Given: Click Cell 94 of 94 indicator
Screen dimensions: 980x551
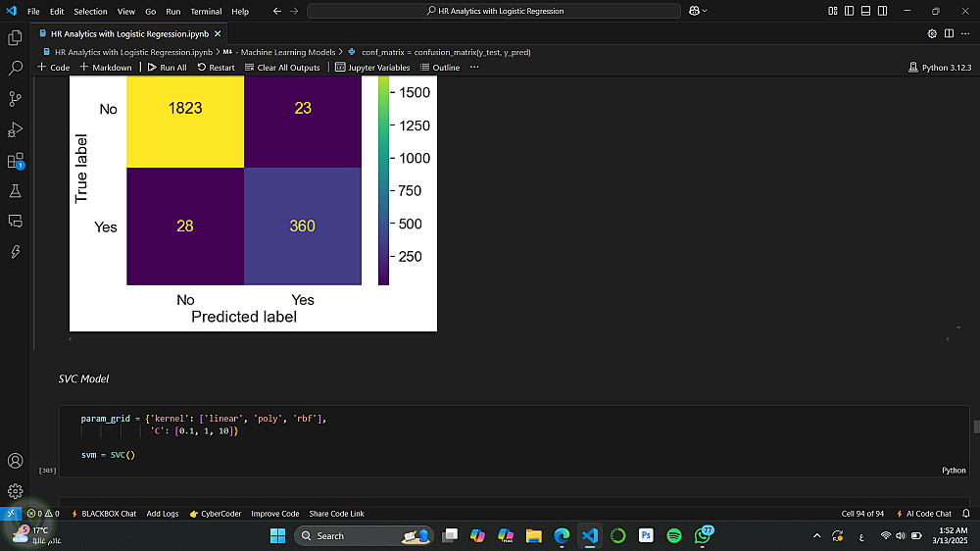Looking at the screenshot, I should tap(862, 514).
